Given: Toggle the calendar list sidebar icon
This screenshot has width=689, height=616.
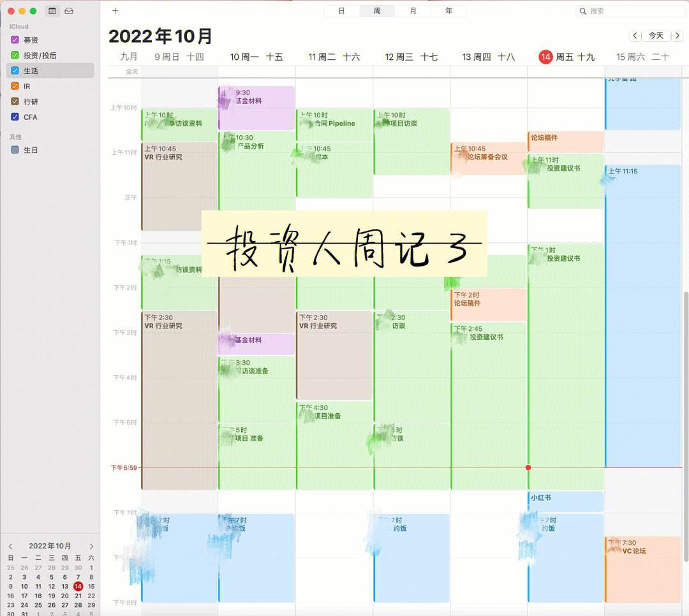Looking at the screenshot, I should [52, 10].
